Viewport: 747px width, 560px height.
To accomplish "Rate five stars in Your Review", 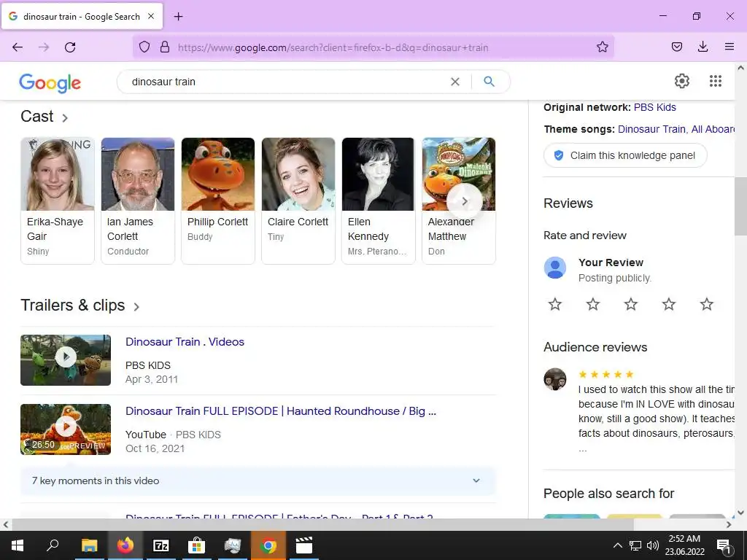I will coord(706,304).
